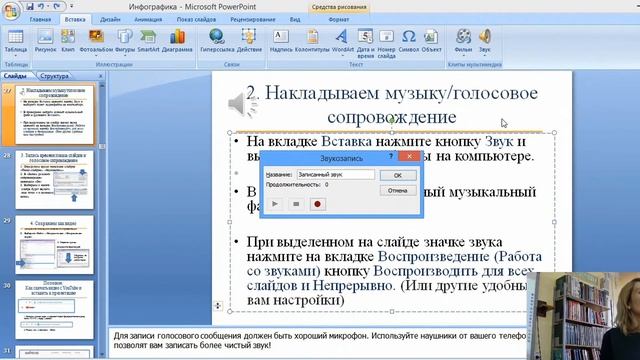640x360 pixels.
Task: Insert a Надпись text box
Action: click(x=281, y=41)
